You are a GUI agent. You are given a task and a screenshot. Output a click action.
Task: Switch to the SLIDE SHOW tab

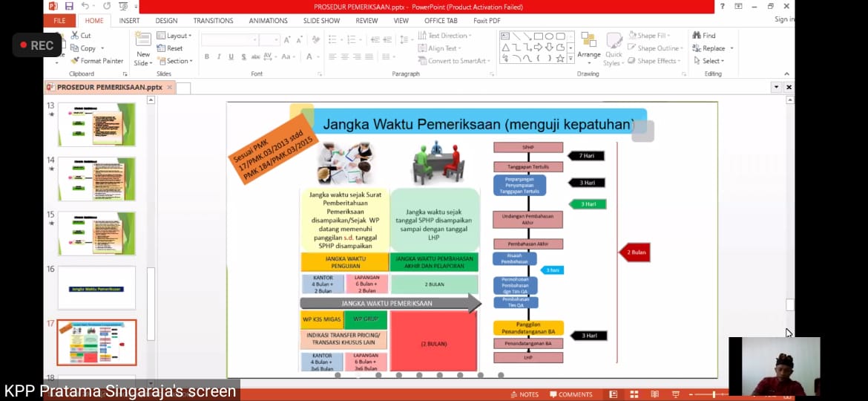click(x=321, y=21)
